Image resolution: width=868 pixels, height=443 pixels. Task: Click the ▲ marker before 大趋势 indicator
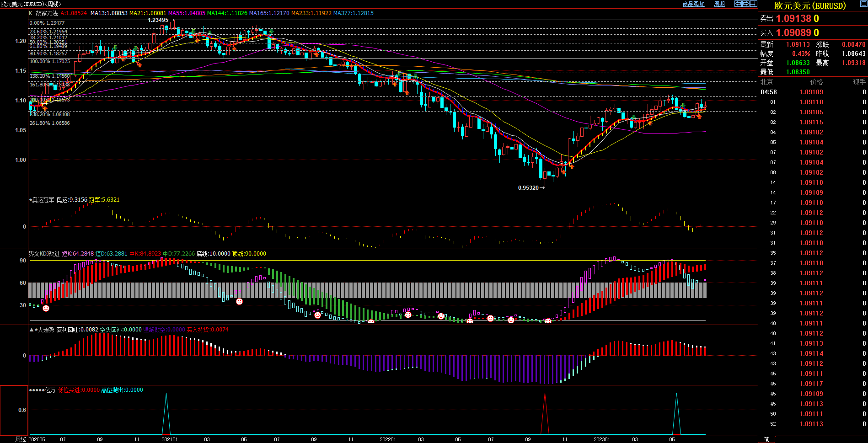pos(31,330)
